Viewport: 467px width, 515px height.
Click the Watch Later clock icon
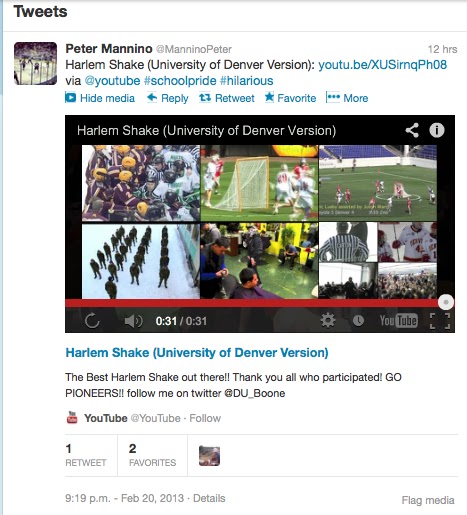coord(358,321)
